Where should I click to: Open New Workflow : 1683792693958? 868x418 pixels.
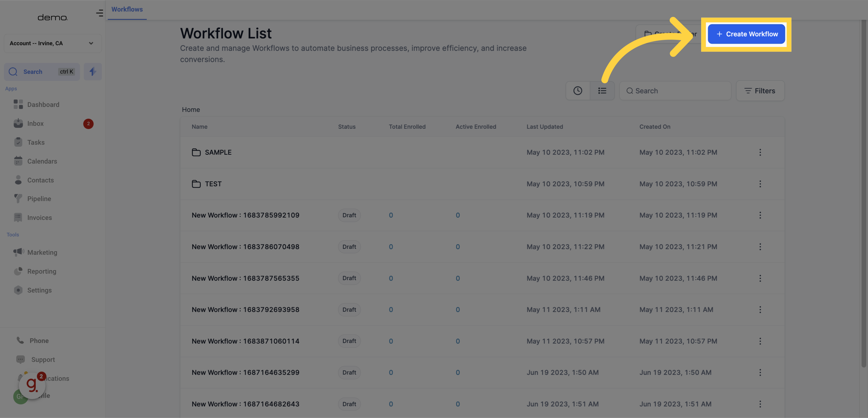[x=245, y=310]
